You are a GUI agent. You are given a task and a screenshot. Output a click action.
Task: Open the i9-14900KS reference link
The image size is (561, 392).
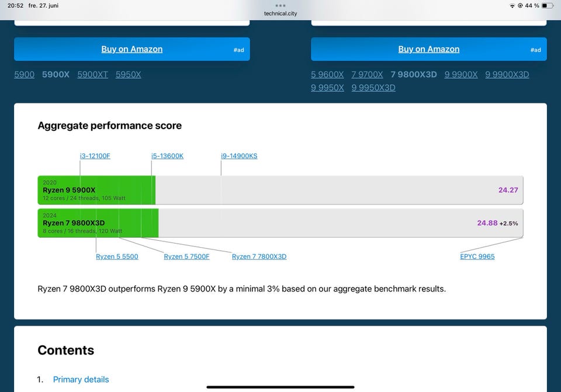(x=239, y=156)
